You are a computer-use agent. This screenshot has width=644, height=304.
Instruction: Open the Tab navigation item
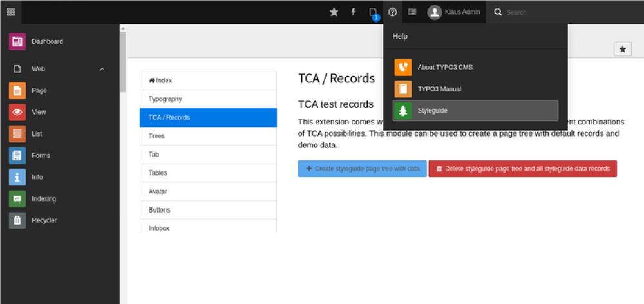pos(208,155)
